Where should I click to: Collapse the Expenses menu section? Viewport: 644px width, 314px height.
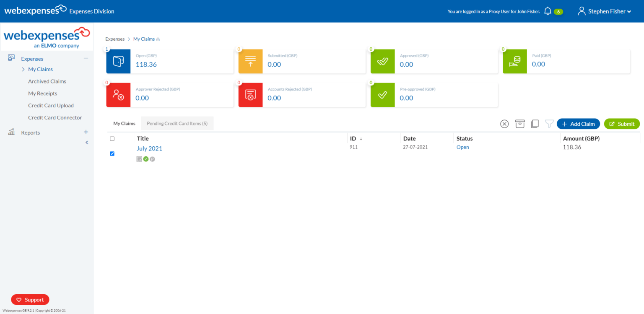click(x=86, y=58)
